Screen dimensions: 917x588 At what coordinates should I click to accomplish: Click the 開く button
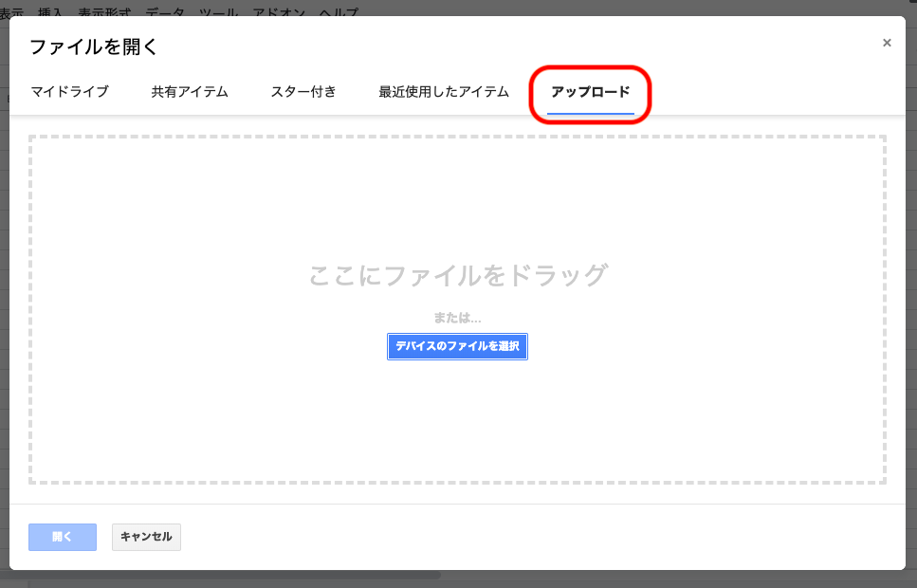tap(63, 537)
